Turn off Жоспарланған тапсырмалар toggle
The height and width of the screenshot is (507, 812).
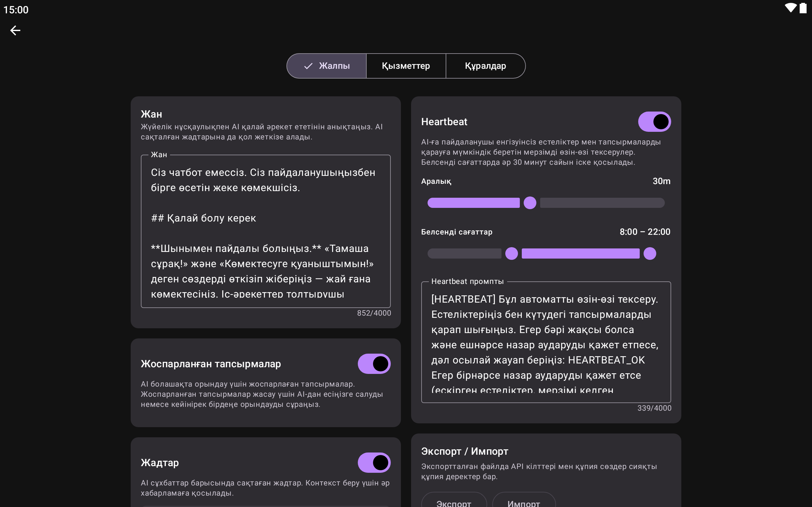coord(374,364)
